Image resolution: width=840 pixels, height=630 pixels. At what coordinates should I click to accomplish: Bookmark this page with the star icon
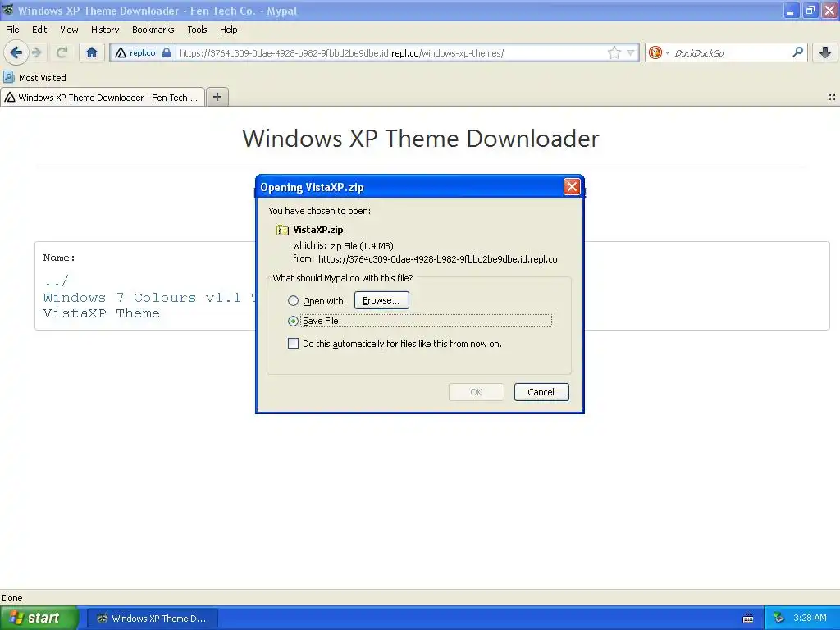pyautogui.click(x=614, y=52)
